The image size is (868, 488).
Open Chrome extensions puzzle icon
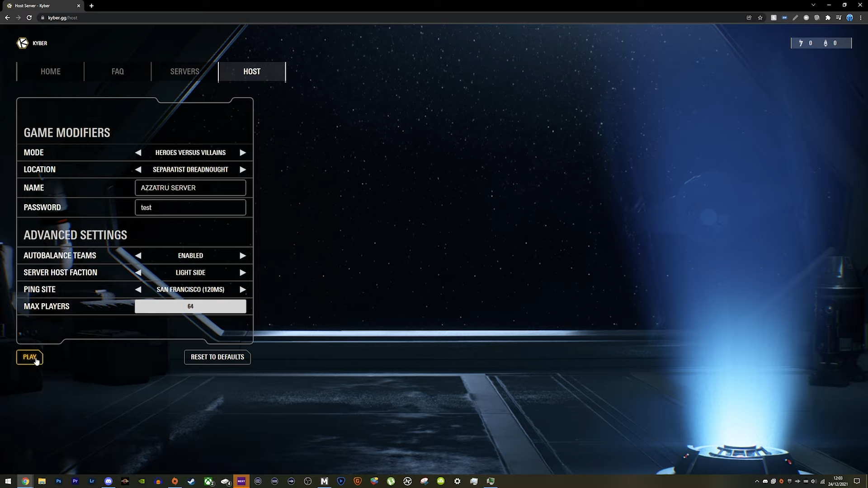coord(828,18)
